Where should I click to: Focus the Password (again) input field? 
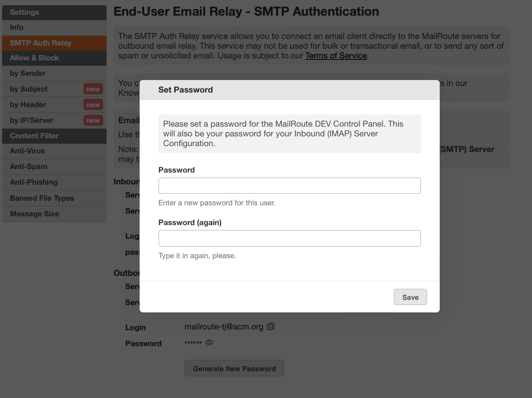(289, 238)
